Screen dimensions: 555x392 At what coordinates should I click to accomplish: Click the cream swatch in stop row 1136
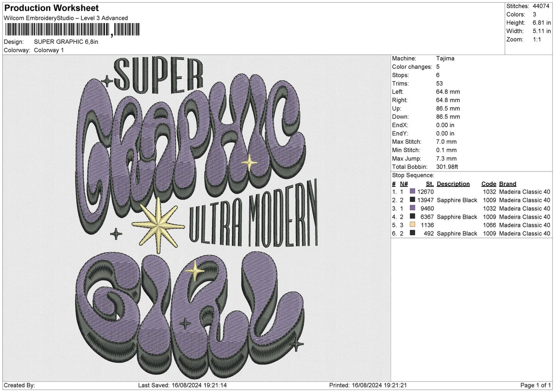[413, 225]
